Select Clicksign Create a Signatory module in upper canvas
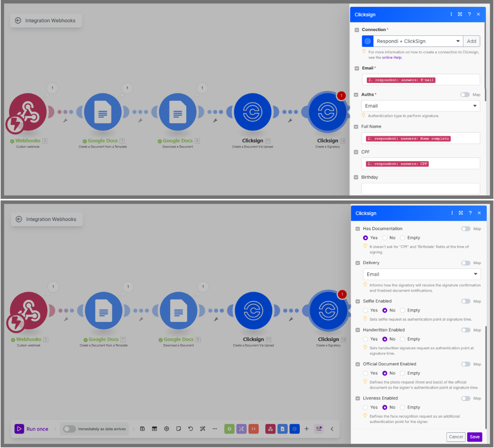This screenshot has height=448, width=494. pyautogui.click(x=328, y=112)
